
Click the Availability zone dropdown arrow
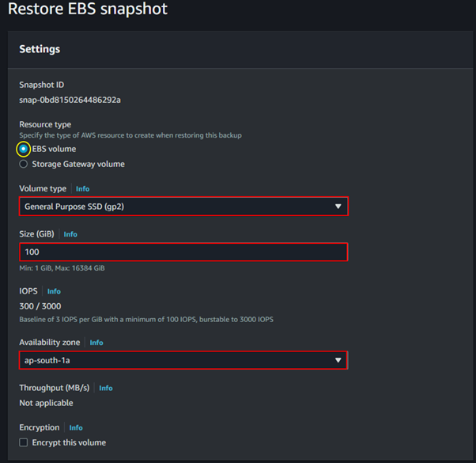tap(338, 360)
